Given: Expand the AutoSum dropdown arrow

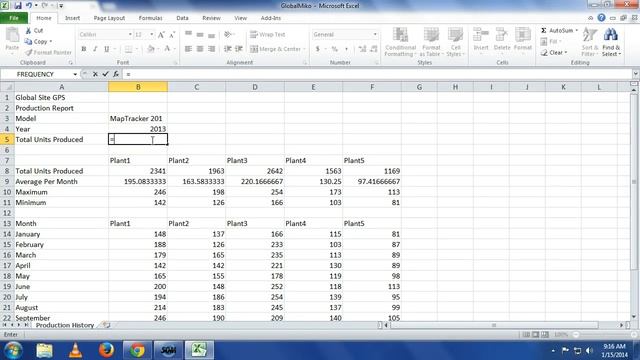Looking at the screenshot, I should [x=577, y=31].
